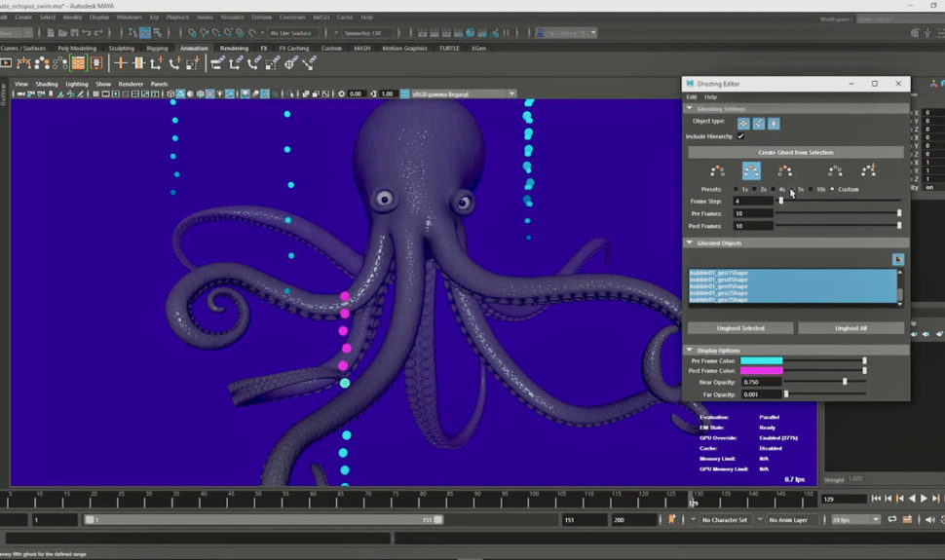The width and height of the screenshot is (945, 560).
Task: Click the last ghosting mode icon with orange marker
Action: click(x=869, y=170)
